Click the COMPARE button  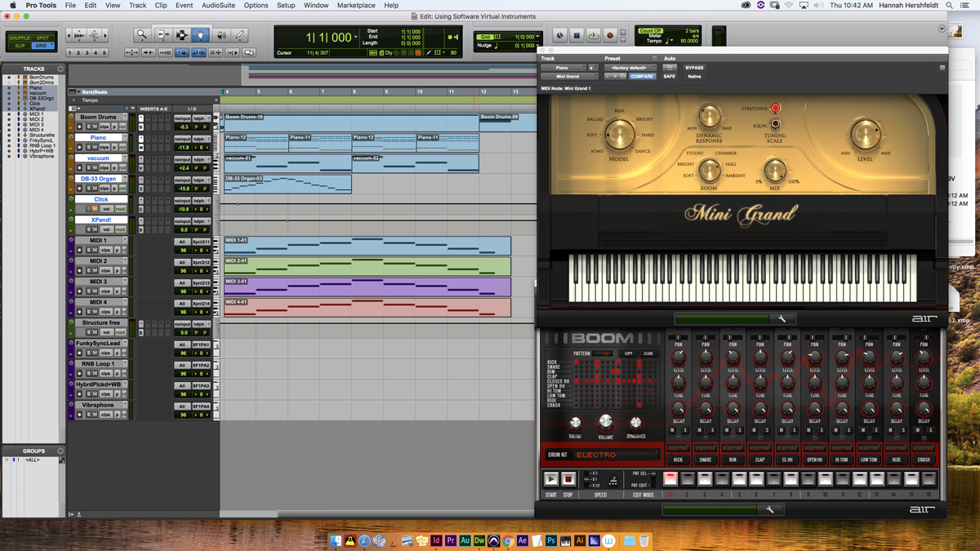pyautogui.click(x=642, y=76)
